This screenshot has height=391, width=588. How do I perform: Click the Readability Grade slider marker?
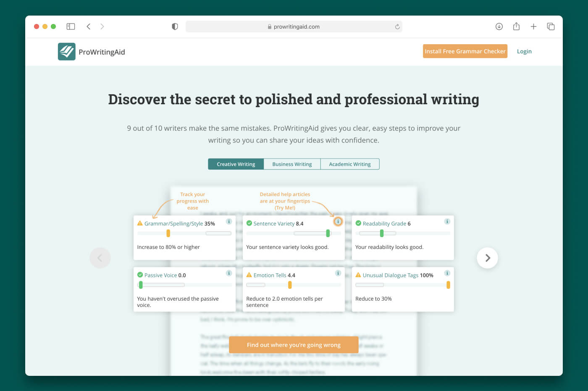382,233
